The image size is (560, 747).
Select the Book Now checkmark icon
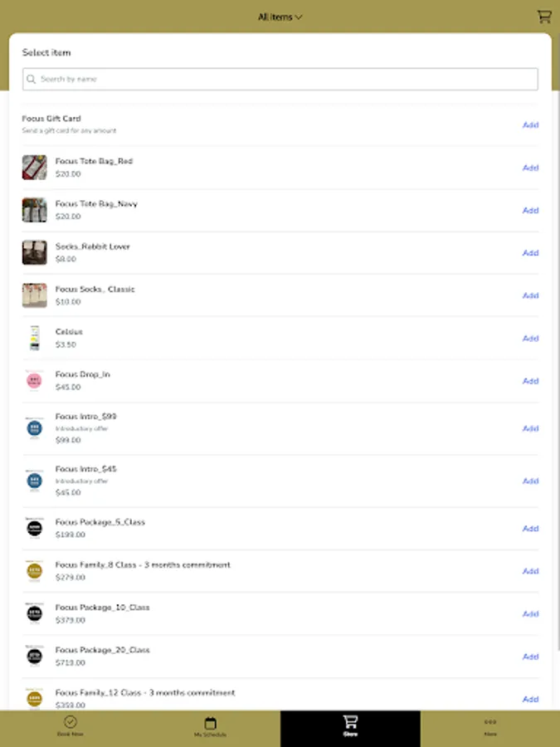pos(70,722)
